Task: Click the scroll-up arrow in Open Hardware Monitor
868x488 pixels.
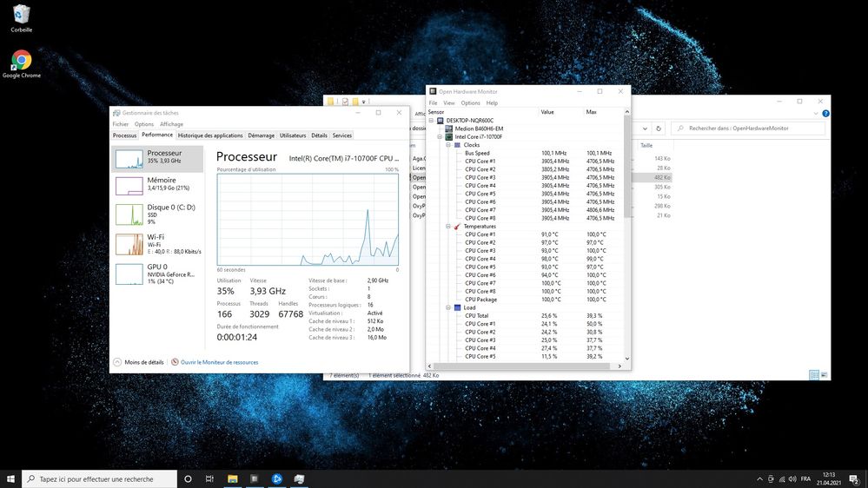Action: [x=626, y=112]
